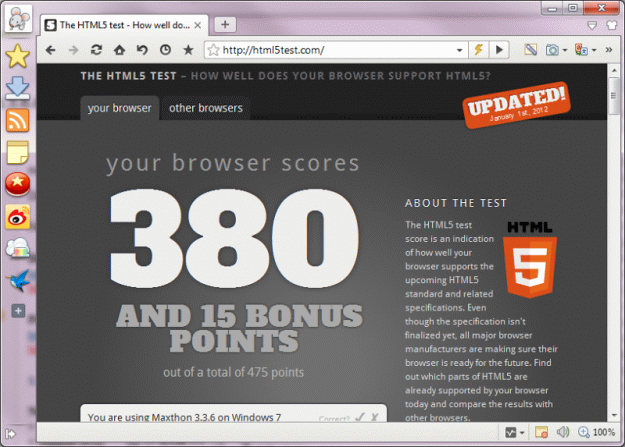Reload the page with the refresh button

[97, 49]
